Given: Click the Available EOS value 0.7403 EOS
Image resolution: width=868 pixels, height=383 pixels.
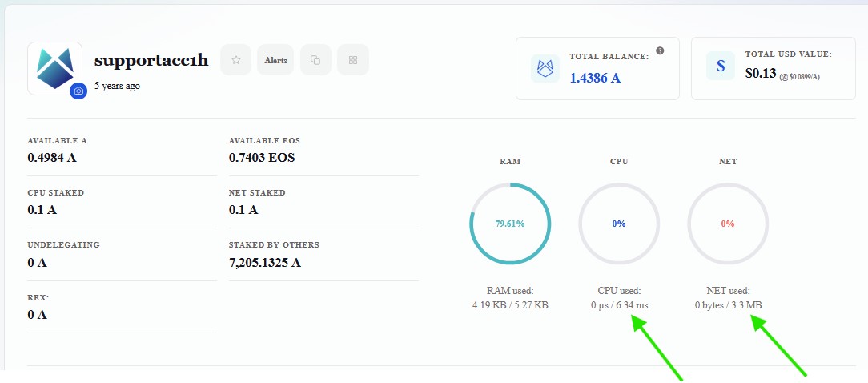Looking at the screenshot, I should pyautogui.click(x=262, y=158).
